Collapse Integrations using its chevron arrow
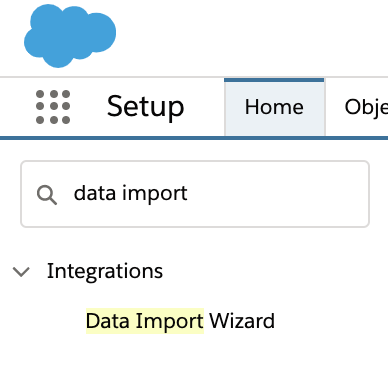Viewport: 388px width, 370px height. (x=21, y=272)
